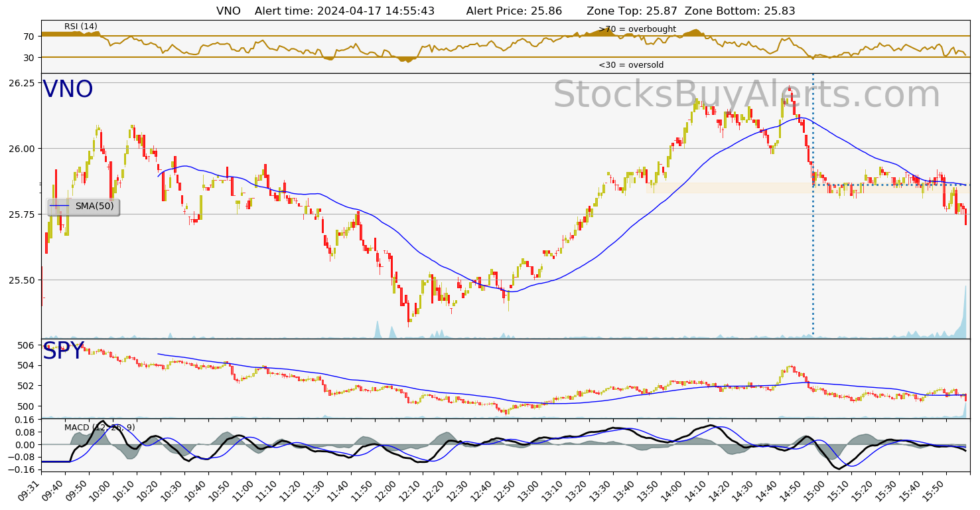Click the '<30 = oversold' annotation

click(x=631, y=65)
